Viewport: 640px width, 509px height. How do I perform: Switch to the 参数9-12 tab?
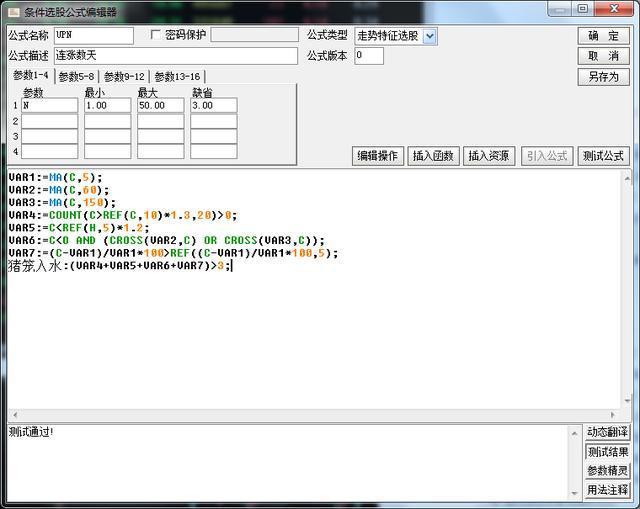tap(125, 76)
